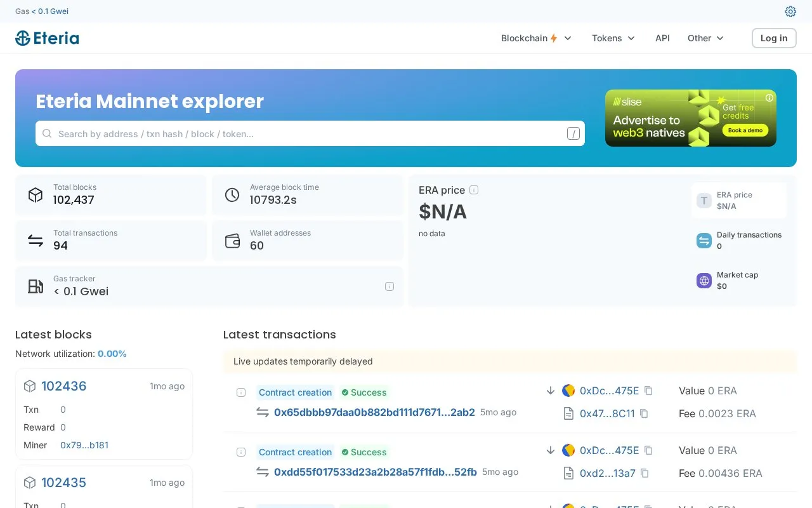
Task: Click the search slash shortcut icon
Action: 573,133
